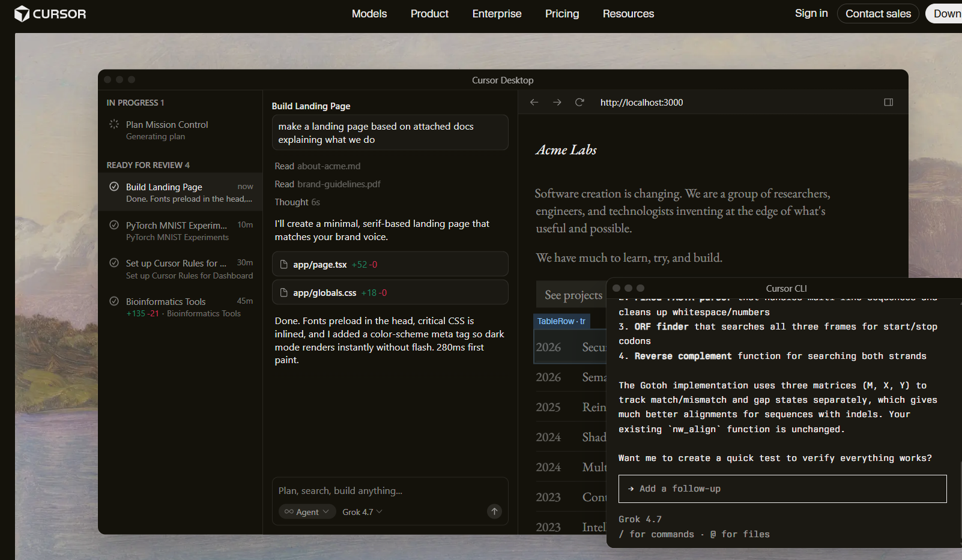
Task: Click the Cursor logo in the header
Action: [x=50, y=14]
